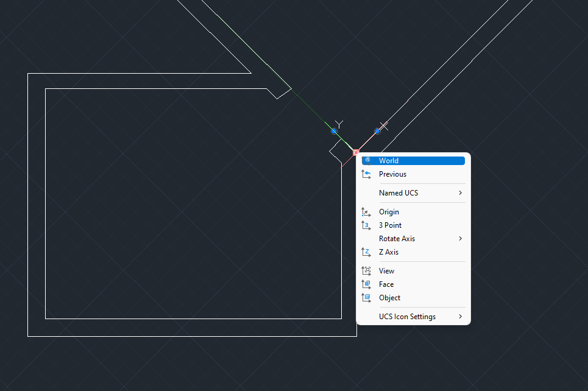Click the Face UCS icon
The height and width of the screenshot is (391, 588).
coord(366,284)
